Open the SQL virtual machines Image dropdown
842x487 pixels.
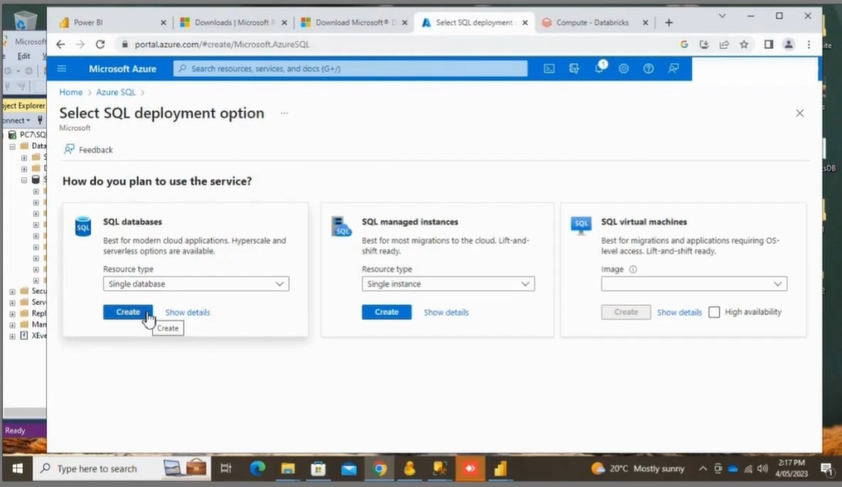click(x=694, y=284)
